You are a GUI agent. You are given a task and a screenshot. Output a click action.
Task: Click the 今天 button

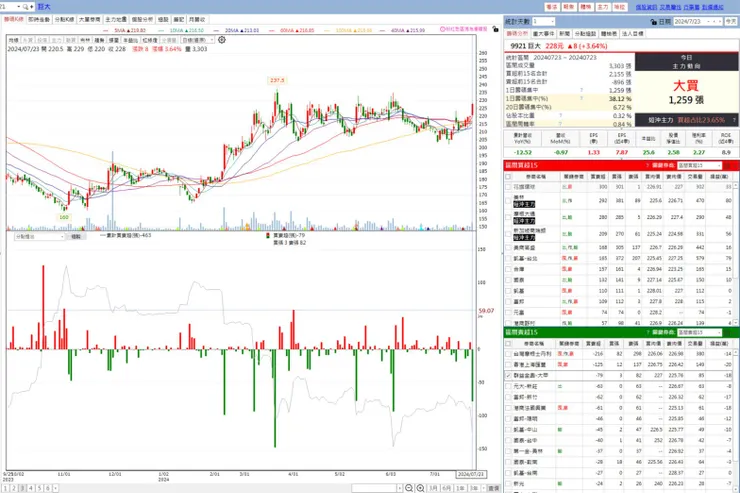point(731,22)
